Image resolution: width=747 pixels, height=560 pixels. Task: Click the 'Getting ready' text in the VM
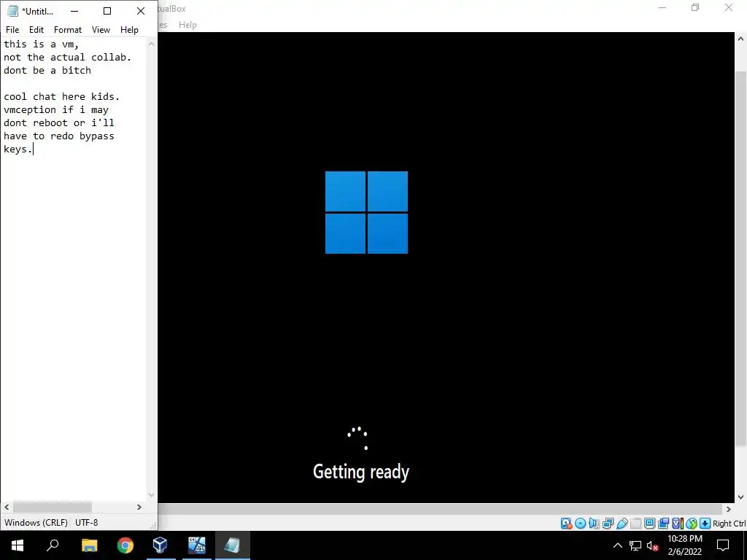click(x=361, y=472)
